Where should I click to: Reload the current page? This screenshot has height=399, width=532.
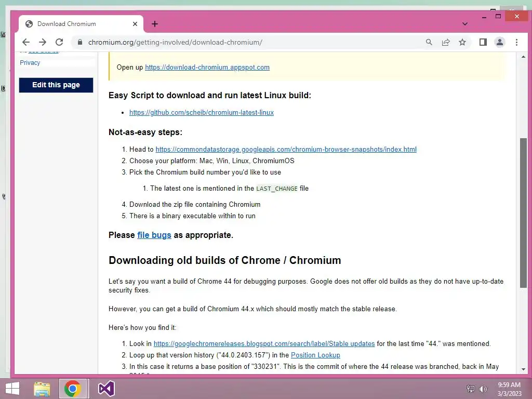pyautogui.click(x=59, y=42)
